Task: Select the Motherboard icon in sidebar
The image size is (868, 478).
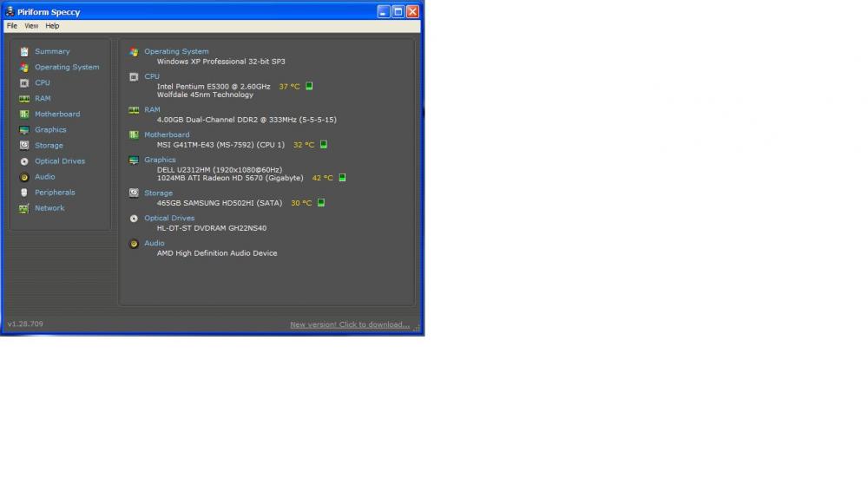Action: pyautogui.click(x=24, y=115)
